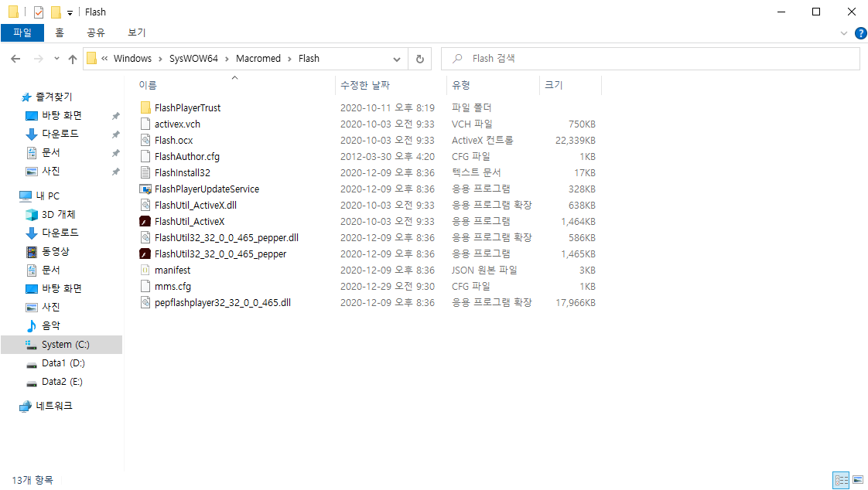Screen dimensions: 868x490
Task: Open recent locations dropdown arrow
Action: (x=56, y=59)
